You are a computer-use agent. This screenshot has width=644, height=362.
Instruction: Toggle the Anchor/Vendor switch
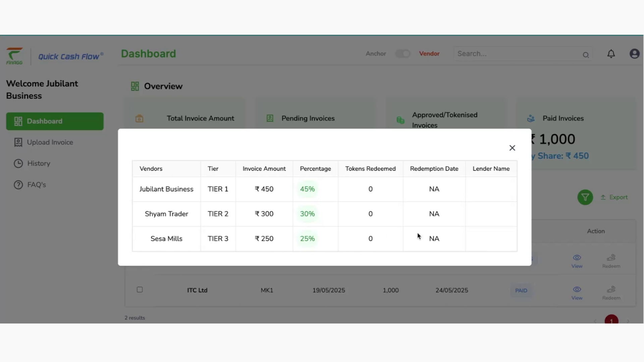click(402, 54)
